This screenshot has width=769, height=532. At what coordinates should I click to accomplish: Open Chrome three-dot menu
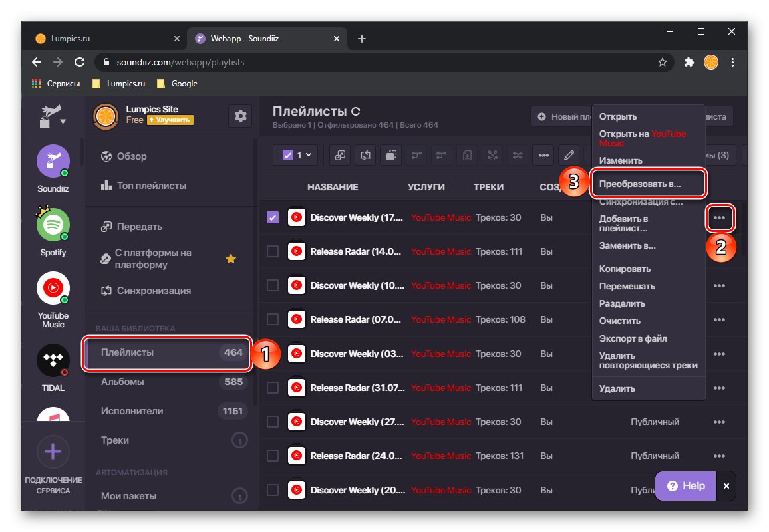[732, 62]
